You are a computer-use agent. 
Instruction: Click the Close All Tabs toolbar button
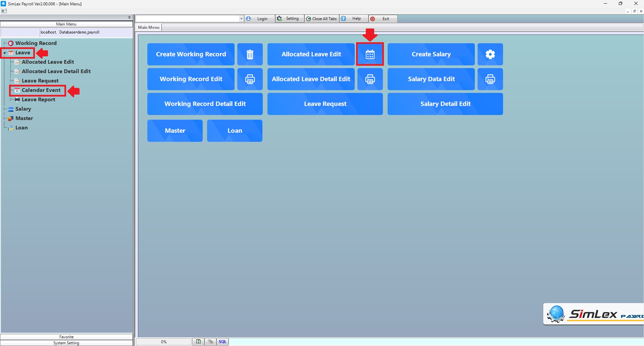(321, 19)
